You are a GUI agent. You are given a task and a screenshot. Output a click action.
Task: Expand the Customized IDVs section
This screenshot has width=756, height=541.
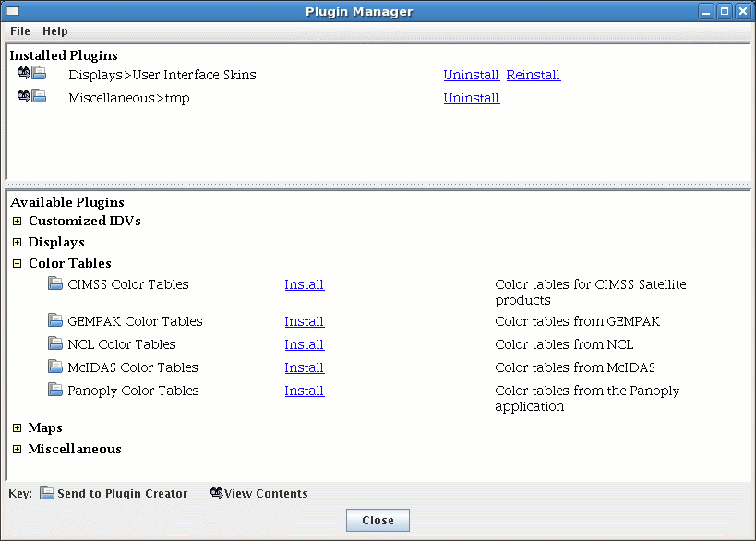tap(17, 221)
